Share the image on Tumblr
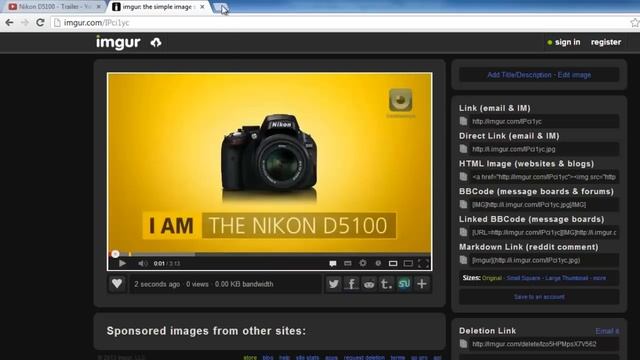This screenshot has height=360, width=640. tap(387, 284)
